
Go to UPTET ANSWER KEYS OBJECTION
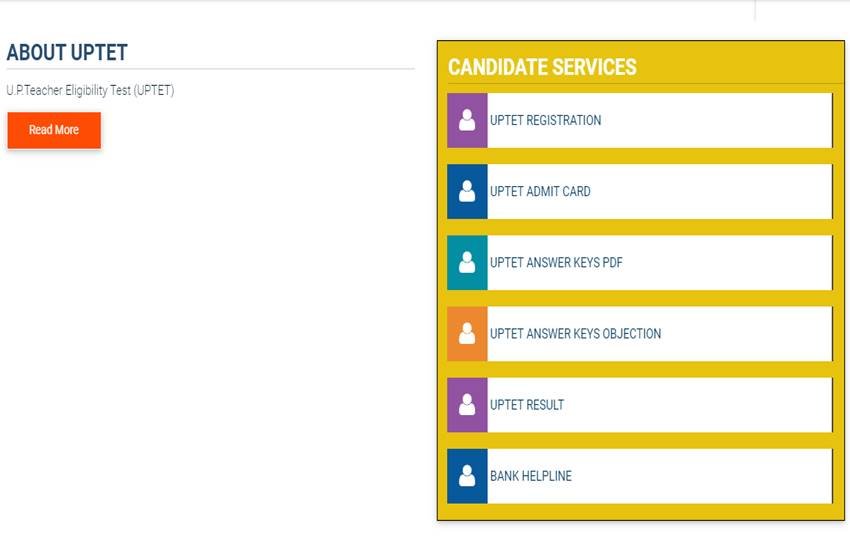click(x=575, y=334)
